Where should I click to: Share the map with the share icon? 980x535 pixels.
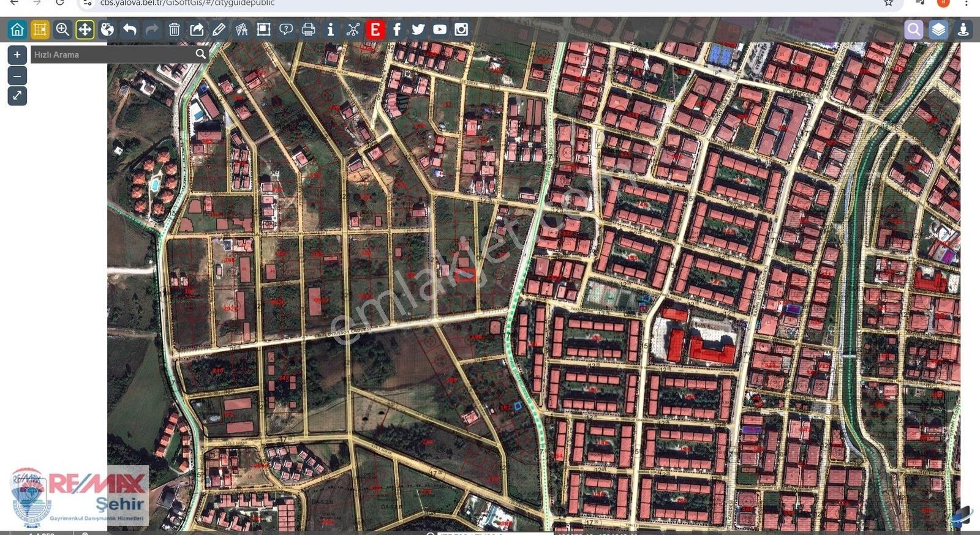pos(197,29)
